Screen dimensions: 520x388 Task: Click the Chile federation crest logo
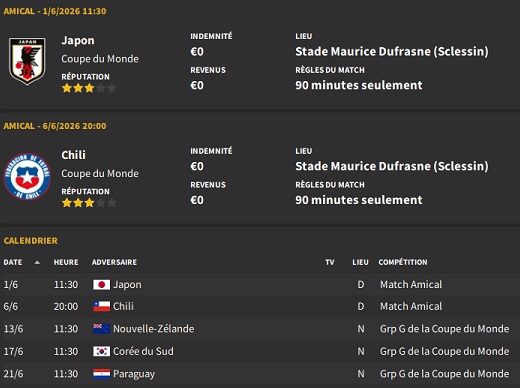(27, 176)
